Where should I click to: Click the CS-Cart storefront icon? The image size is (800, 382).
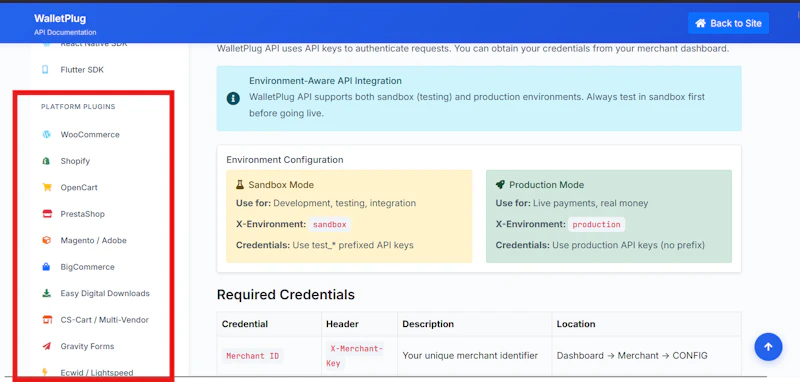coord(46,320)
